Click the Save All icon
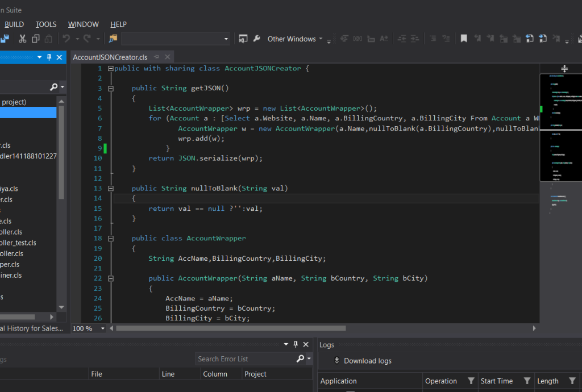Viewport: 582px width, 392px height. point(5,39)
